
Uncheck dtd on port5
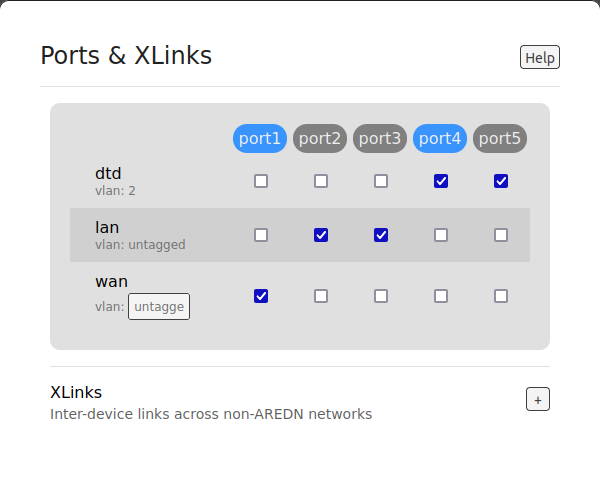[x=501, y=181]
